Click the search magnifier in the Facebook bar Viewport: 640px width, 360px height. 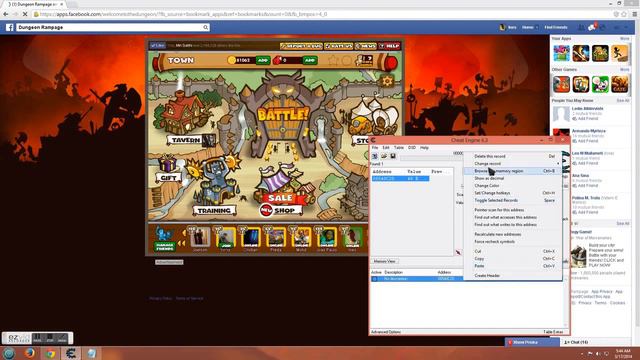click(205, 27)
